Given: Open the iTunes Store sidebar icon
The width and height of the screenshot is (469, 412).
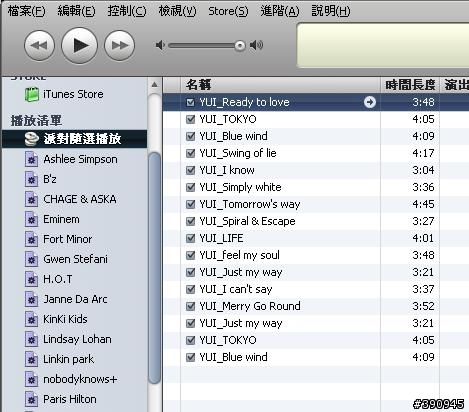Looking at the screenshot, I should (x=32, y=94).
